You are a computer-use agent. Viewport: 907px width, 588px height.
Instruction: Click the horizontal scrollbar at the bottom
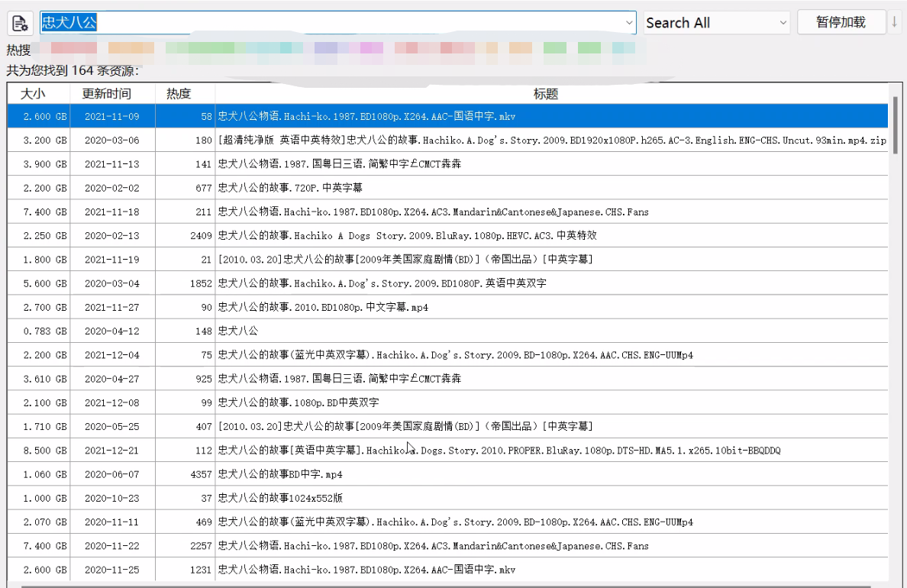(x=382, y=585)
